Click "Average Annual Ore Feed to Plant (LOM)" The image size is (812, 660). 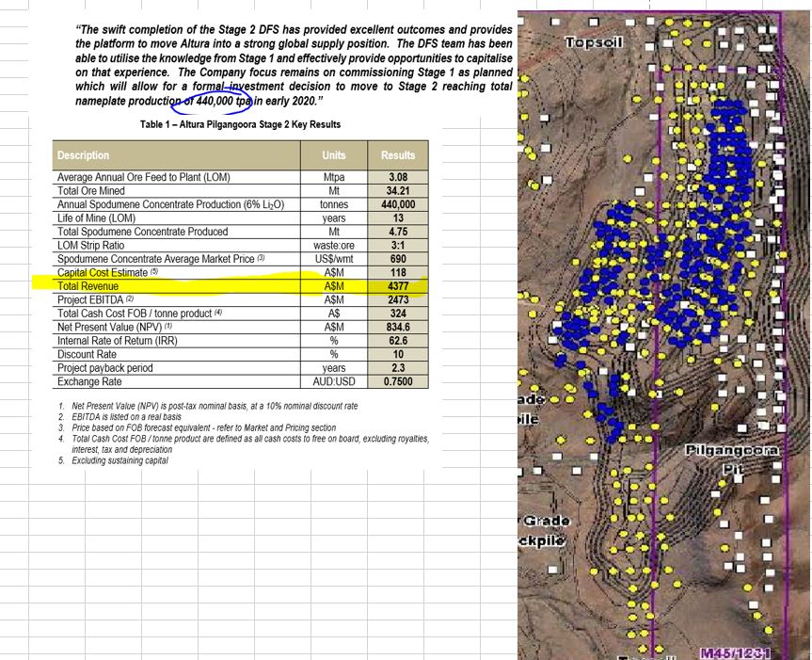(143, 177)
